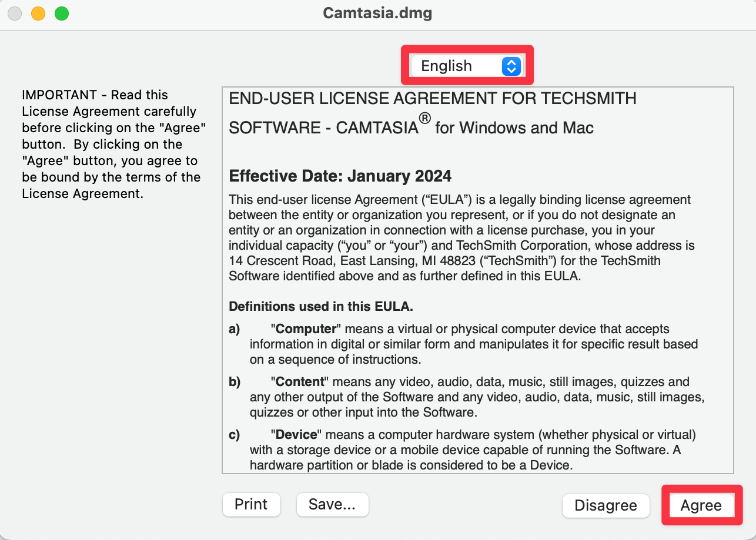Click the bold Content term in definitions
756x540 pixels.
(x=299, y=382)
